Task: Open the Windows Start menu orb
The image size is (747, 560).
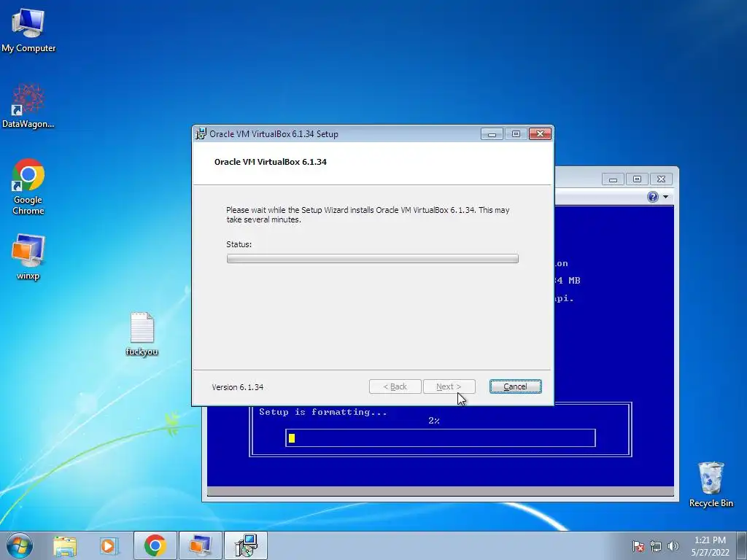Action: (x=20, y=545)
